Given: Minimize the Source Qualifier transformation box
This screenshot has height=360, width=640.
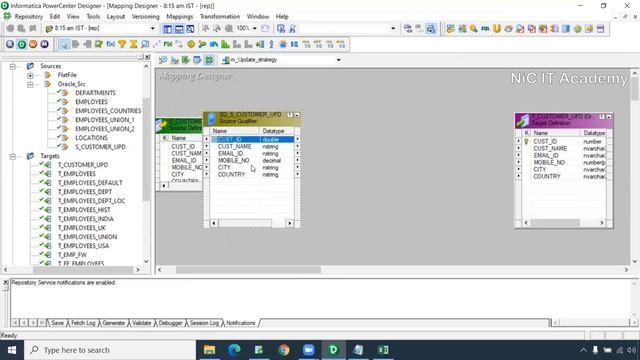Looking at the screenshot, I should click(x=297, y=116).
